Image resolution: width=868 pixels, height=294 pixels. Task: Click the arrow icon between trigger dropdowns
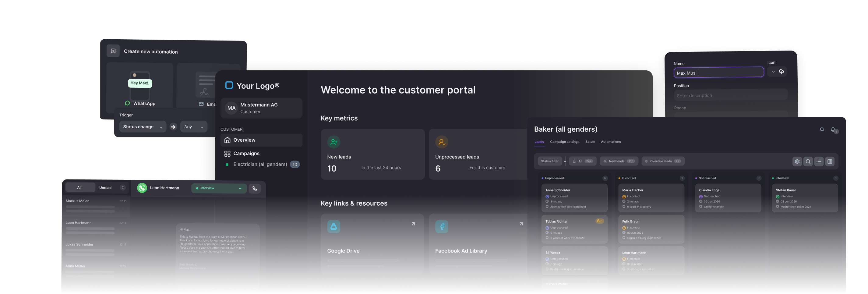173,127
